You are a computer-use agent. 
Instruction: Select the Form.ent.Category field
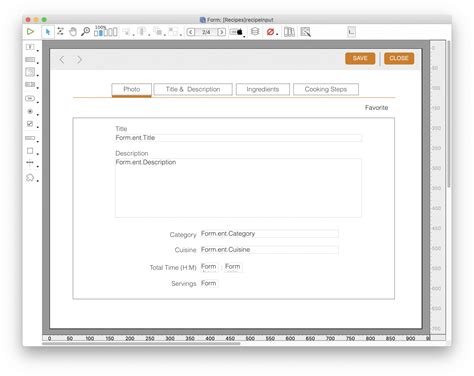(269, 234)
